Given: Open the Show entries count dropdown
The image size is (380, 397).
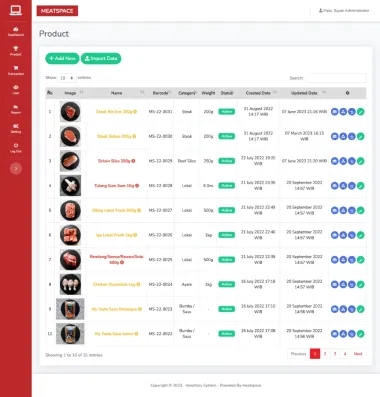Looking at the screenshot, I should tap(67, 78).
